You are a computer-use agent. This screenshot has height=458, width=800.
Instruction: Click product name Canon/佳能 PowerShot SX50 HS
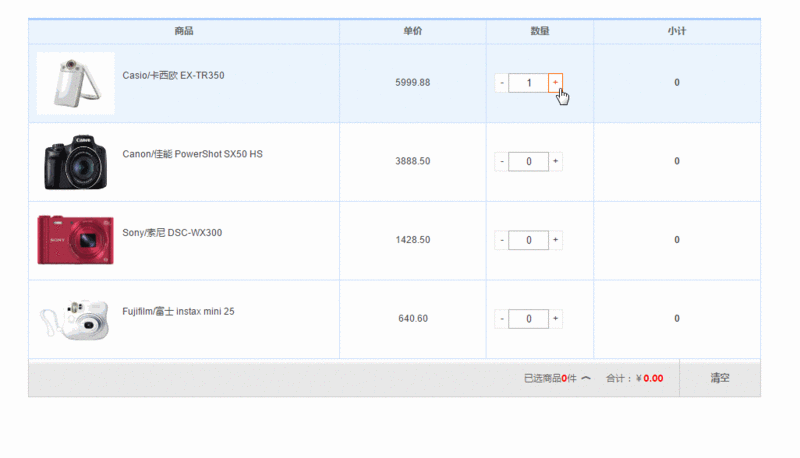pos(192,154)
